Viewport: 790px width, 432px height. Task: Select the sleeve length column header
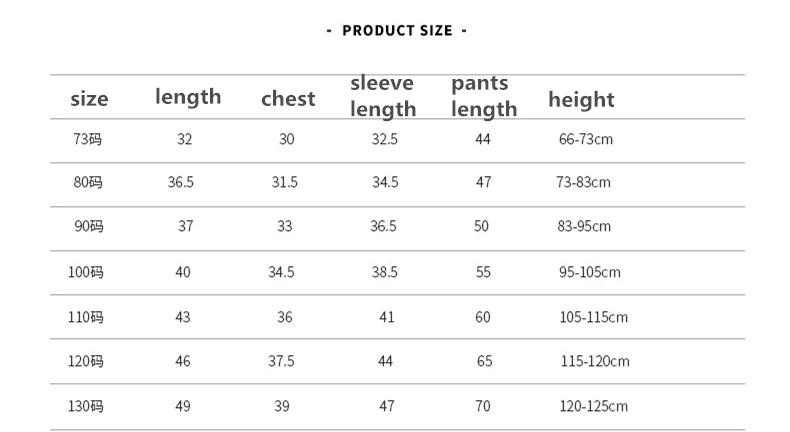tap(383, 96)
